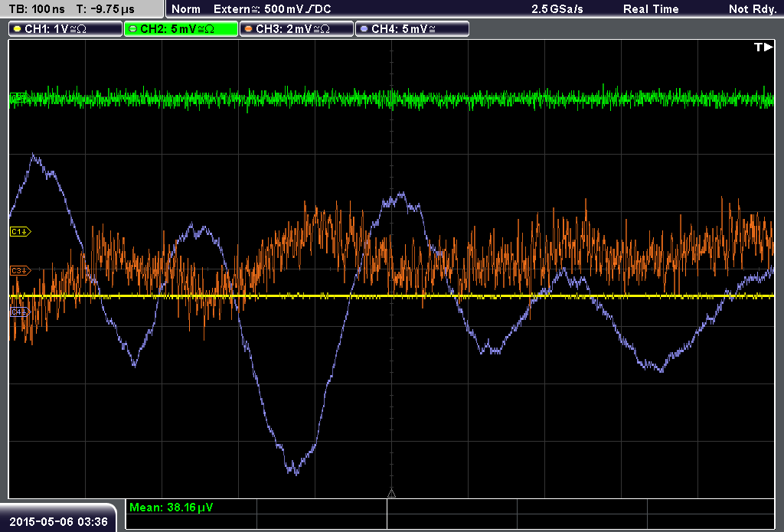The image size is (784, 532).
Task: Click the Norm trigger mode label
Action: [186, 9]
